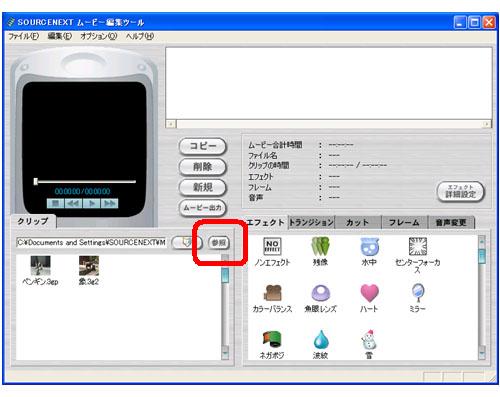Select the ノンエフェクト (no effect) icon
500x397 pixels.
272,246
